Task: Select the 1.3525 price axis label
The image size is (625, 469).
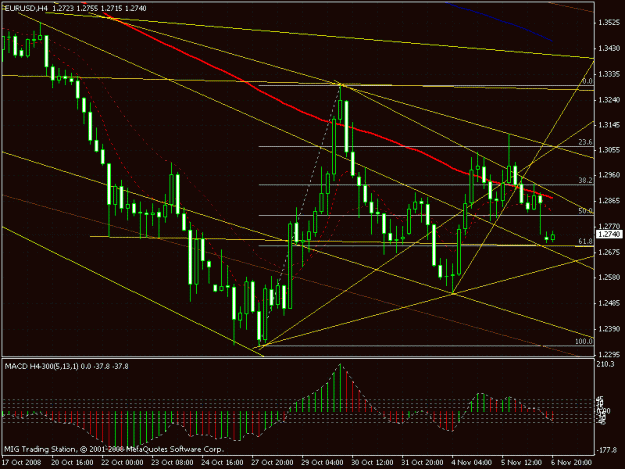Action: click(609, 23)
